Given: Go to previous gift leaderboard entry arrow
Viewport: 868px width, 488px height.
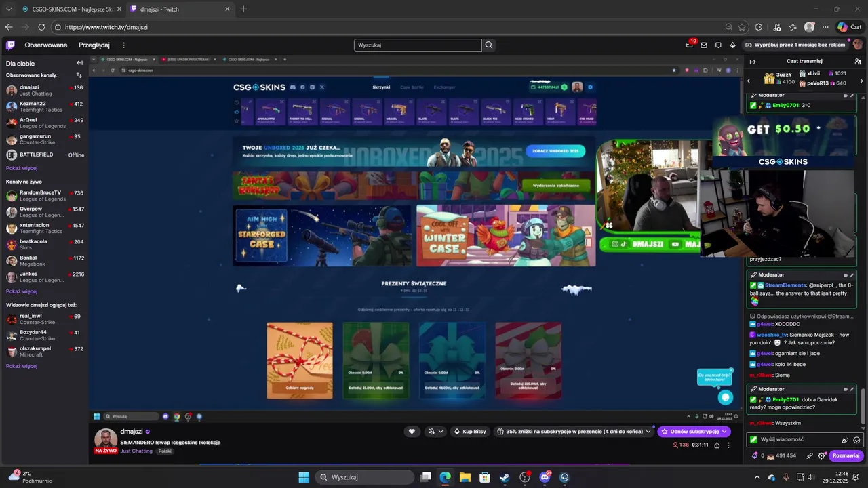Looking at the screenshot, I should [x=749, y=81].
